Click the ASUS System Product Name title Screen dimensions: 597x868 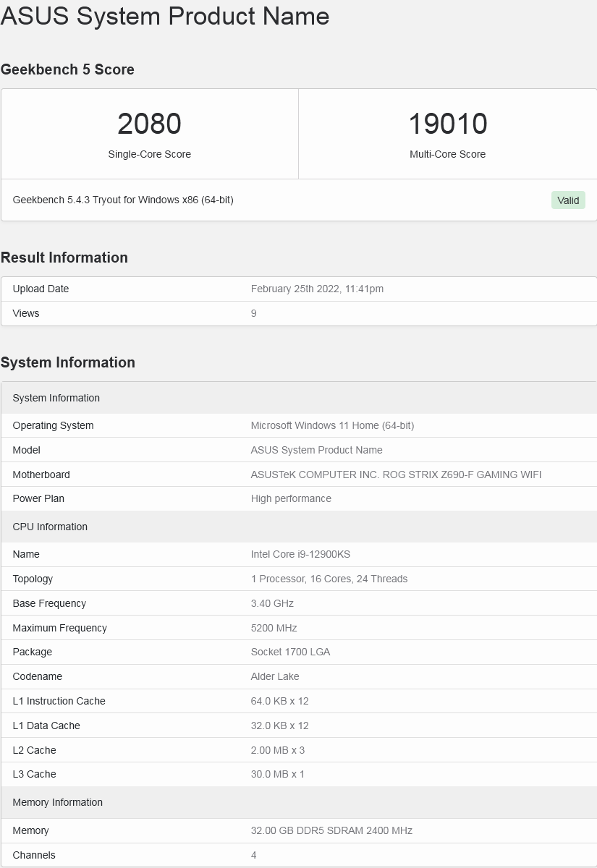165,16
